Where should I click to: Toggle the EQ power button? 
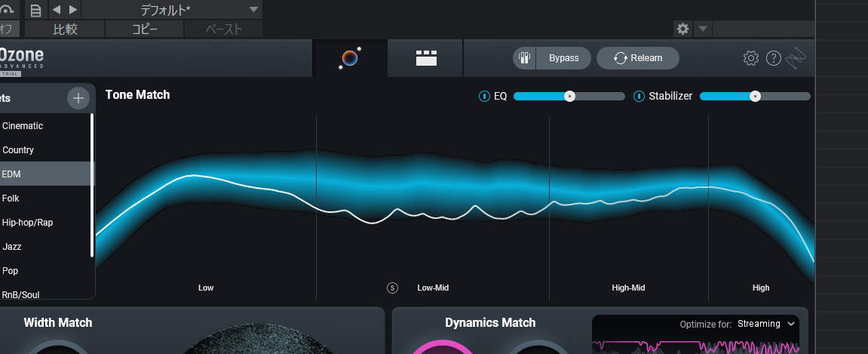[x=484, y=97]
